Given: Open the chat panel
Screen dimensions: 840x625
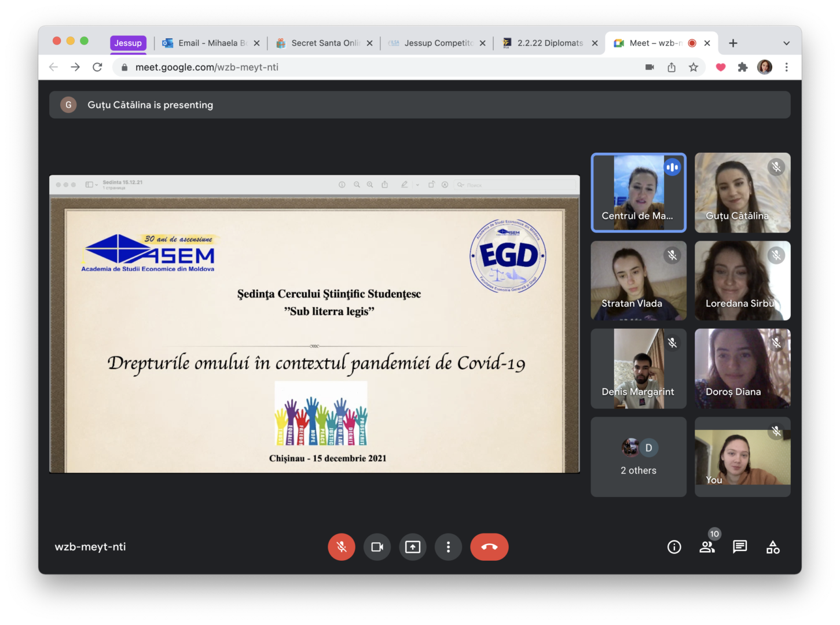Looking at the screenshot, I should coord(740,547).
